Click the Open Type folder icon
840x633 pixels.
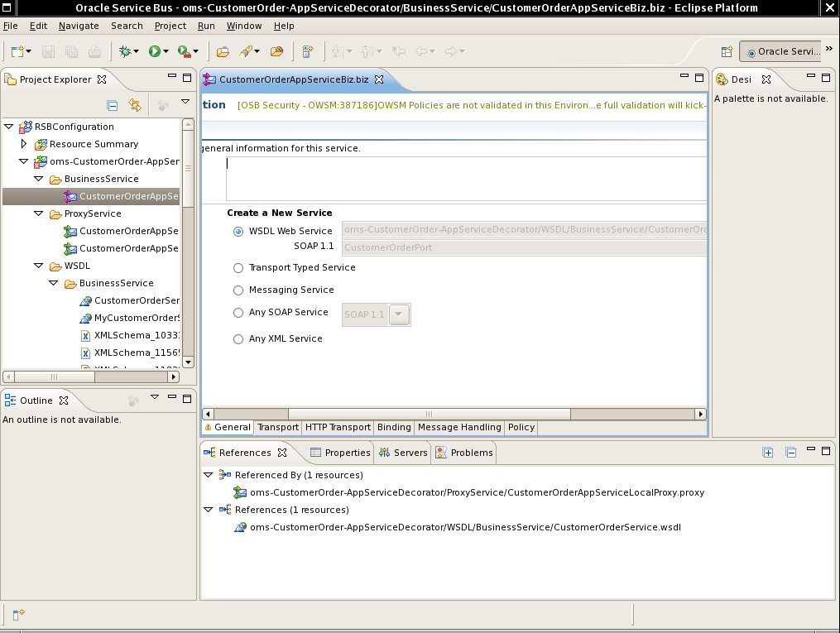(x=223, y=51)
